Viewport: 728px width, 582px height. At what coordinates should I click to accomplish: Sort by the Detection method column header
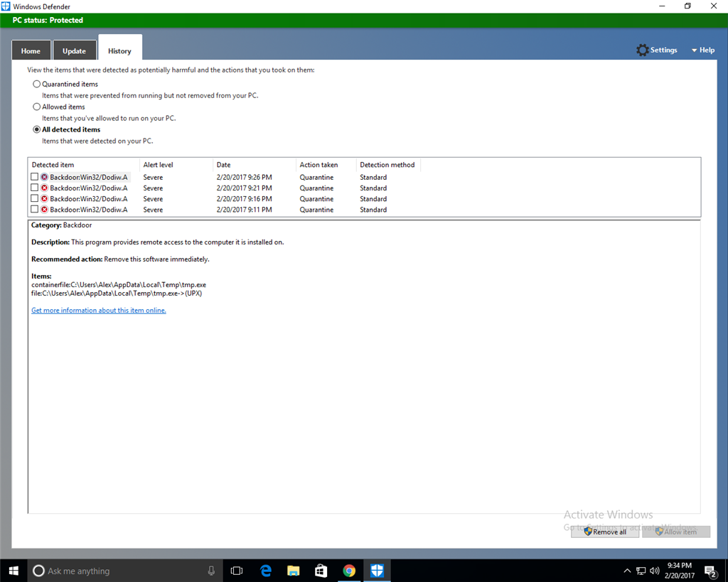388,165
